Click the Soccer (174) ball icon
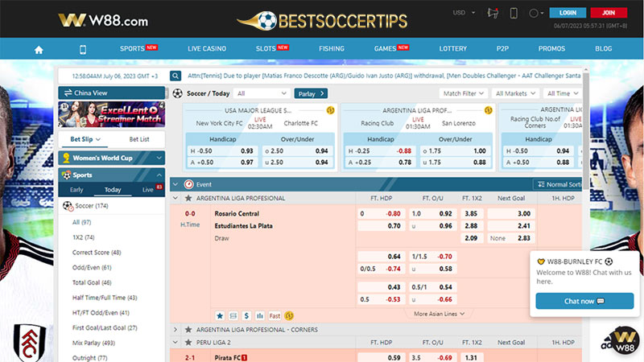The width and height of the screenshot is (644, 362). (x=68, y=206)
